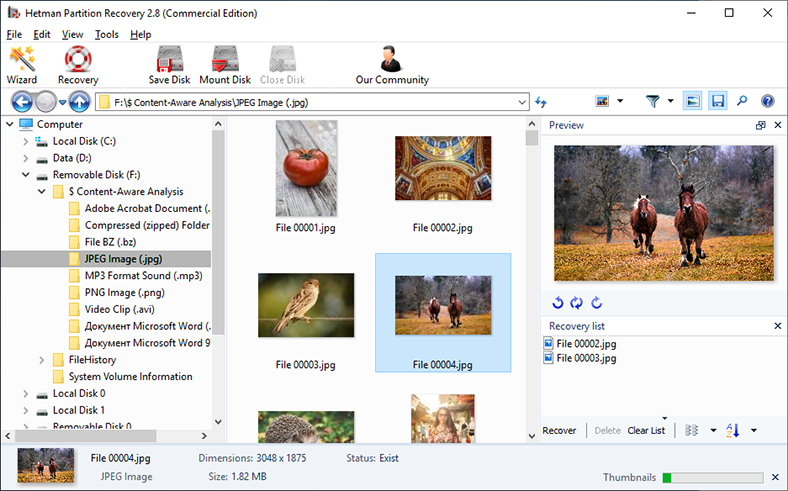Expand Data (D:) drive
788x491 pixels.
(26, 158)
